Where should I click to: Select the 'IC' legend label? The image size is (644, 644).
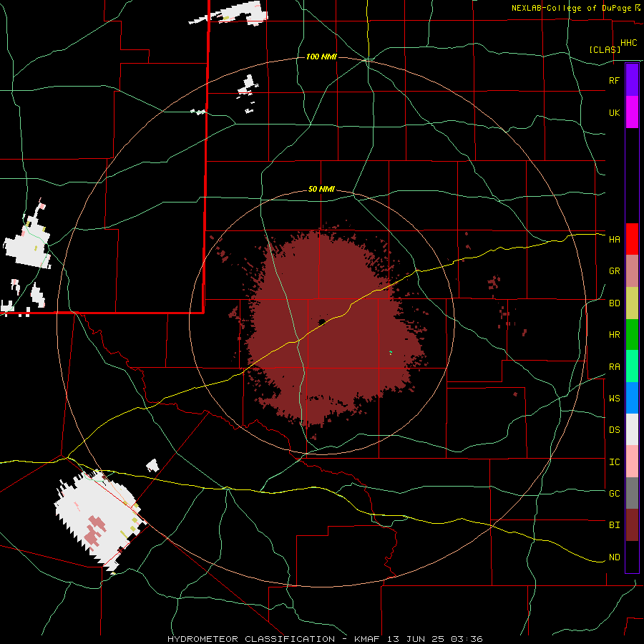tap(614, 462)
